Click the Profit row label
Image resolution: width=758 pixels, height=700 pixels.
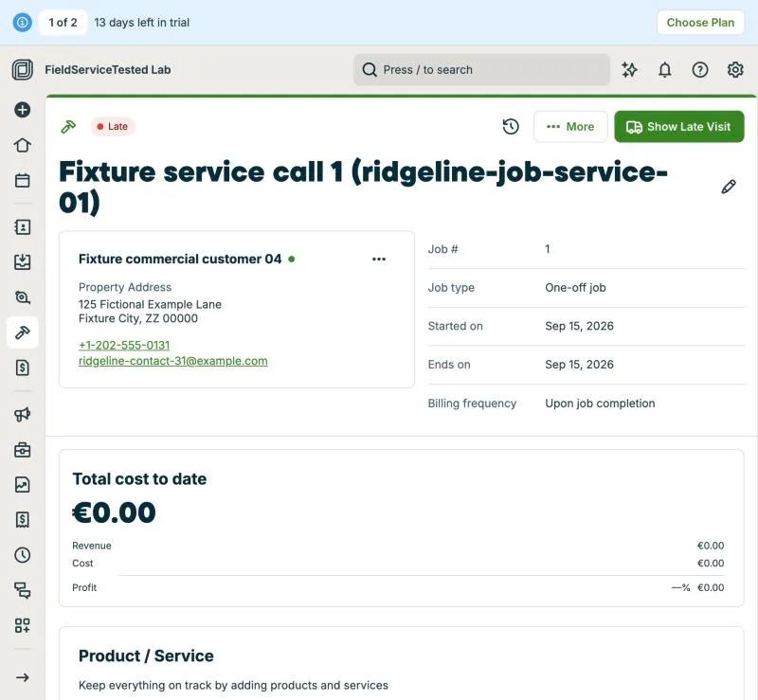[x=84, y=587]
